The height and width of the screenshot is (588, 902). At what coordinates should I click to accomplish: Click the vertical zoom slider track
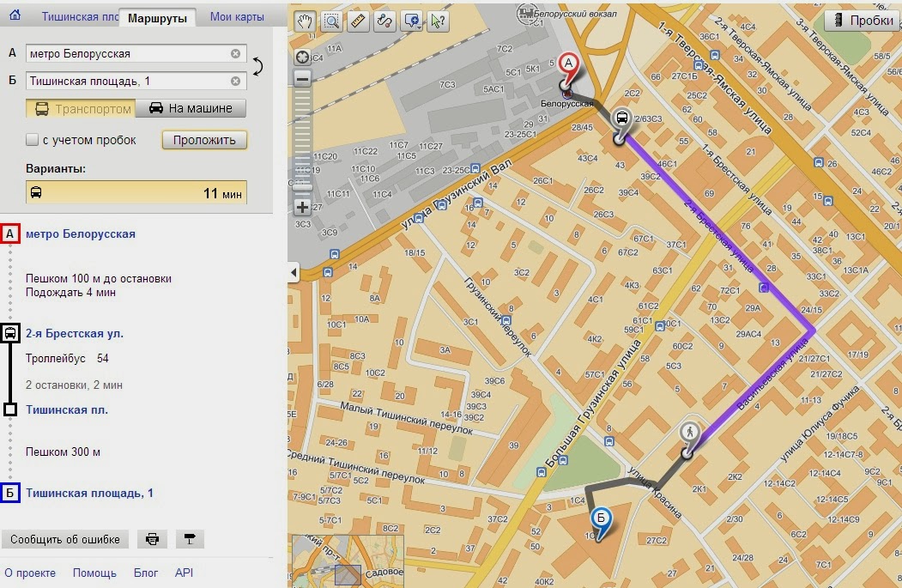pyautogui.click(x=303, y=142)
